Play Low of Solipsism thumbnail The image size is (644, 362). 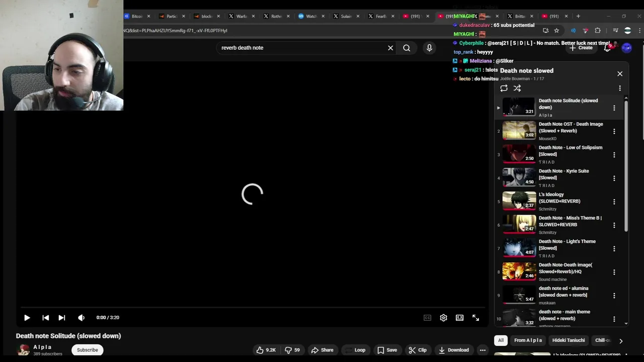519,154
